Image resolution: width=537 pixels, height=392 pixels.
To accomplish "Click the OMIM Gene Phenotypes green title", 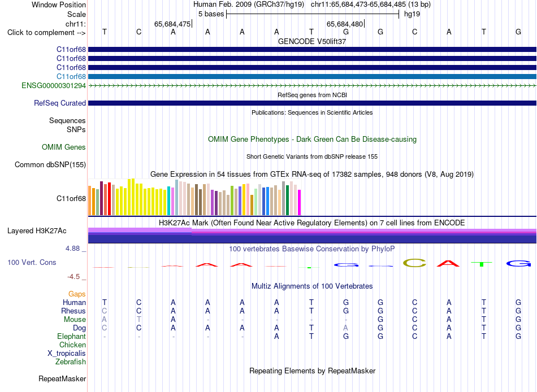I will point(313,140).
